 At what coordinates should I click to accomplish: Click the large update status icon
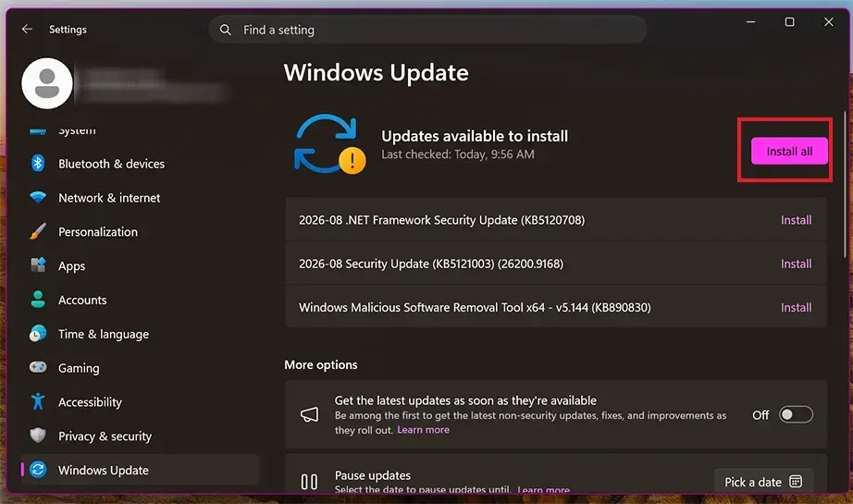click(x=330, y=144)
